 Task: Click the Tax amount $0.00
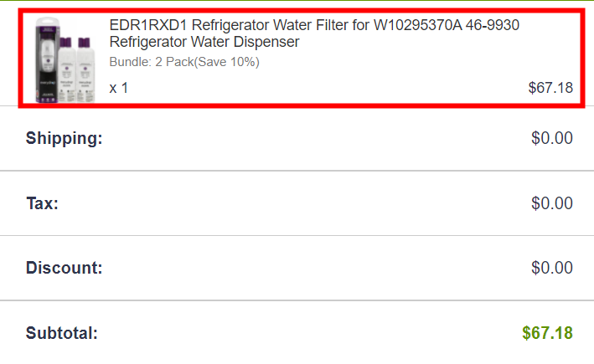tap(552, 203)
